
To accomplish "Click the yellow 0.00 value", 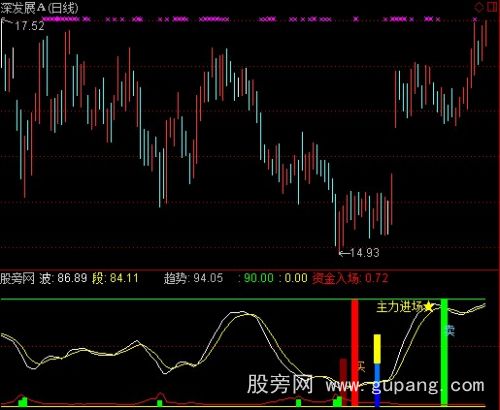I will coord(296,278).
